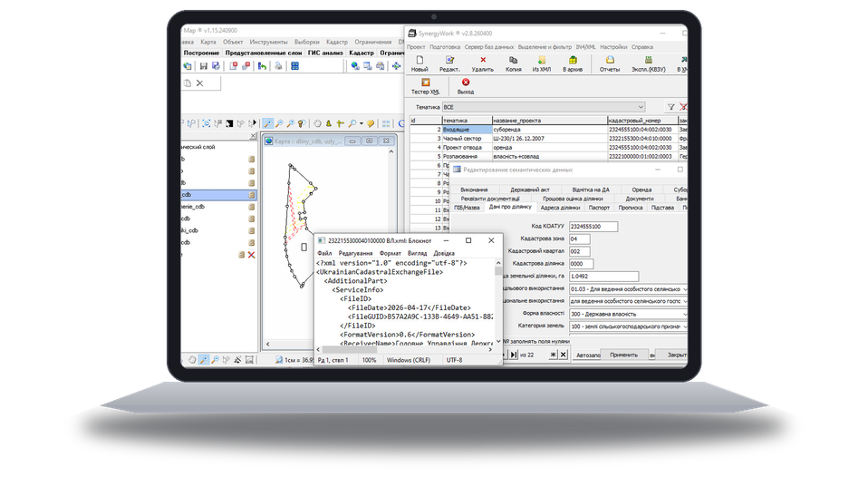
Task: Switch to Грошова оцінка ділянки tab
Action: coord(573,199)
